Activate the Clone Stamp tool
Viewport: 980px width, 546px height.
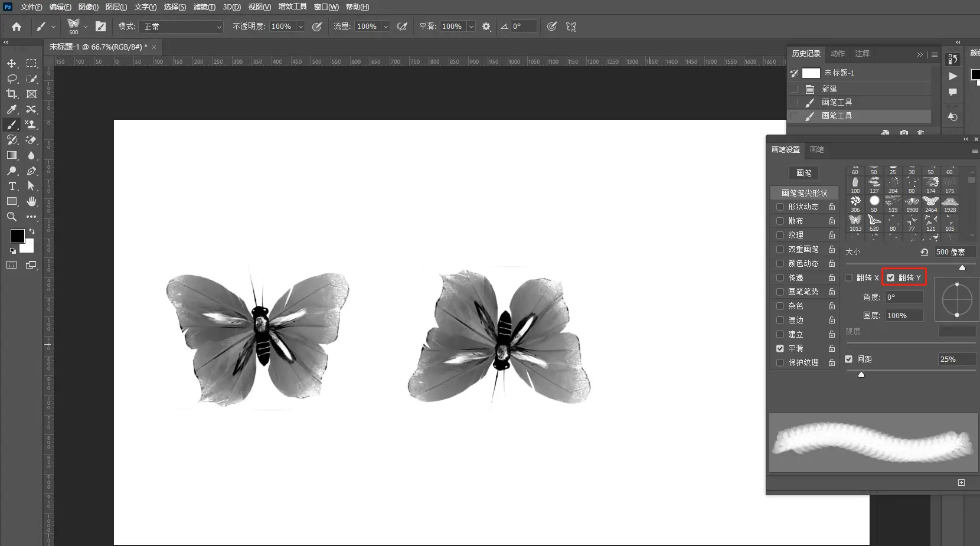31,125
